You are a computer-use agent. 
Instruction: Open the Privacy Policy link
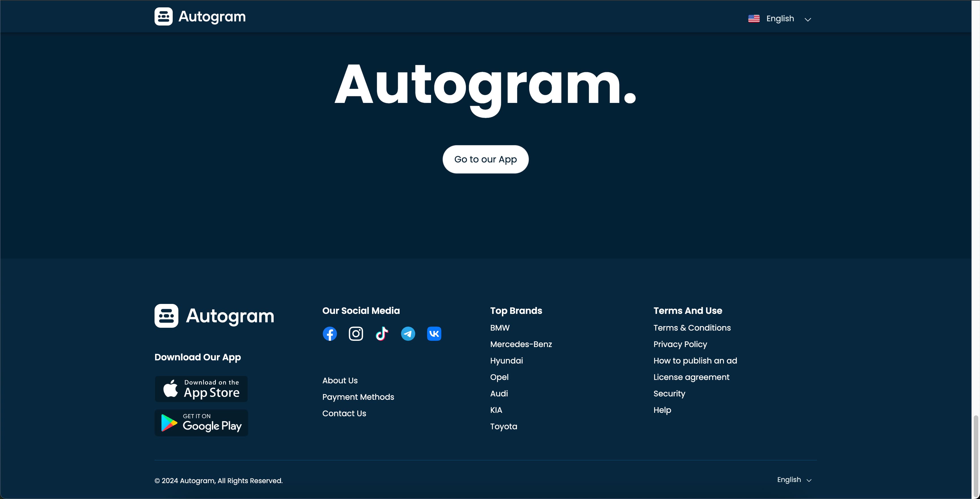(x=680, y=344)
